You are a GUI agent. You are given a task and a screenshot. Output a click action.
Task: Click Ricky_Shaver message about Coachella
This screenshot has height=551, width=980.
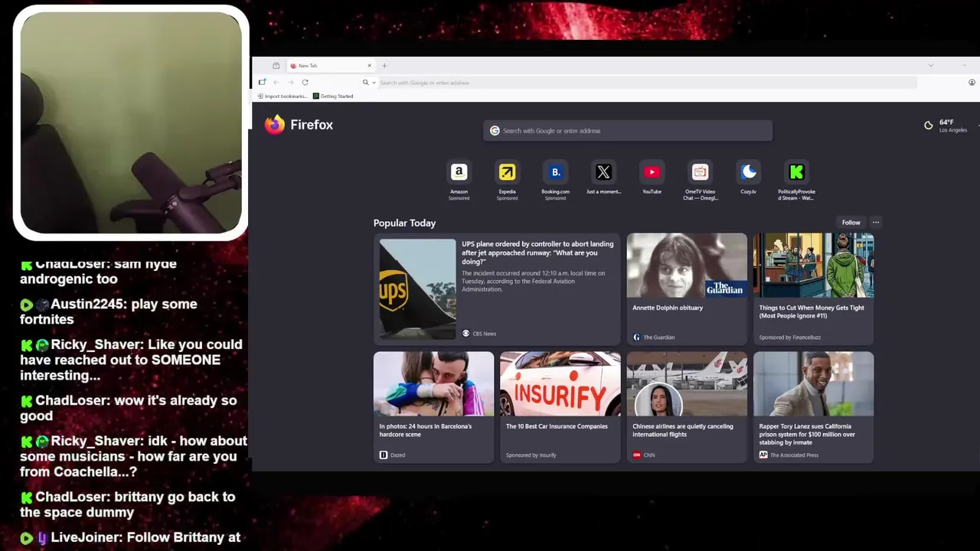pyautogui.click(x=133, y=456)
